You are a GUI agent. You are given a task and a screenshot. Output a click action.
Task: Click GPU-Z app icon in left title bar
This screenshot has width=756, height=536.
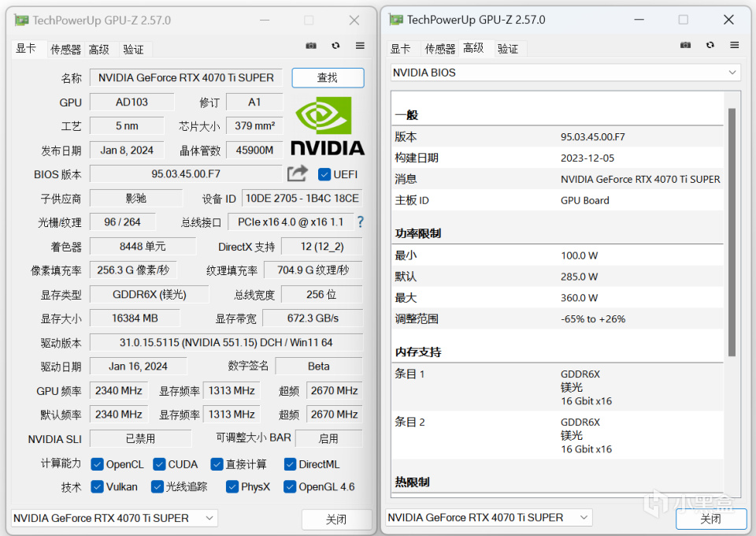coord(21,20)
